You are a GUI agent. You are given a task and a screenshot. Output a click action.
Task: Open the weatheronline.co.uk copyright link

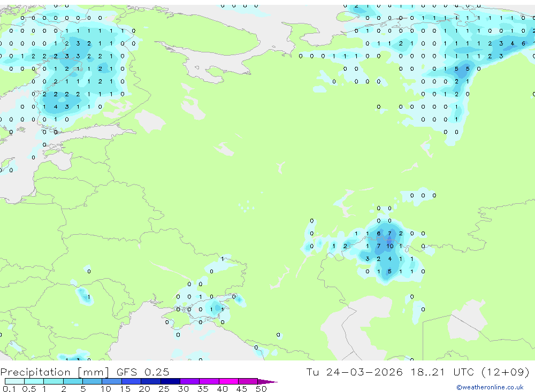tap(490, 387)
